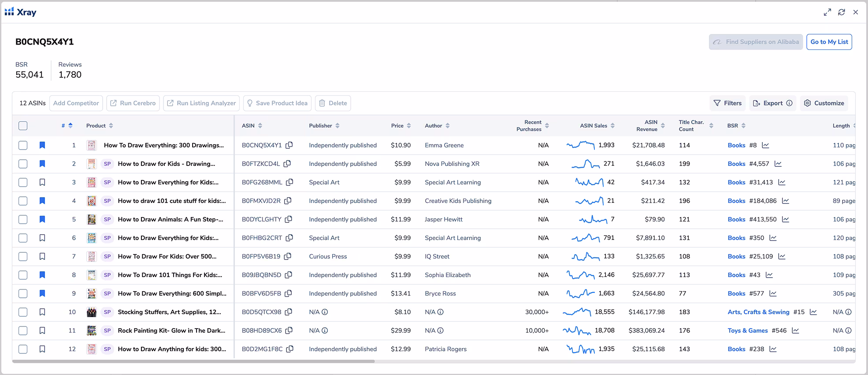Click the info icon on Export button

coord(789,103)
